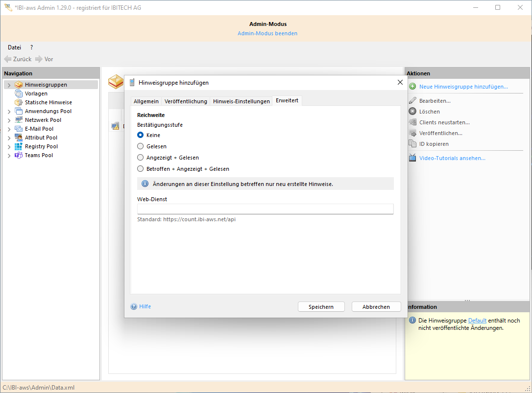Click the Admin-Modus beenden link
This screenshot has width=532, height=393.
pyautogui.click(x=267, y=33)
